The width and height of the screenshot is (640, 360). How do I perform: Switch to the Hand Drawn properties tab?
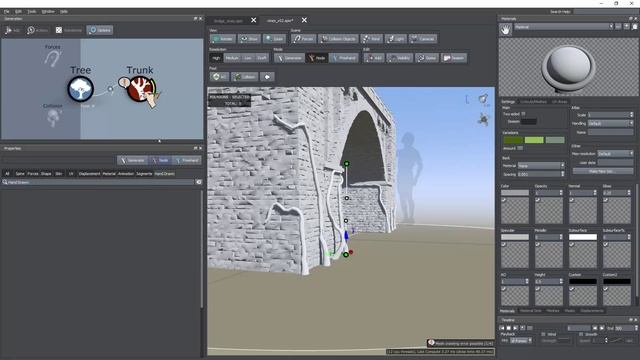point(165,174)
